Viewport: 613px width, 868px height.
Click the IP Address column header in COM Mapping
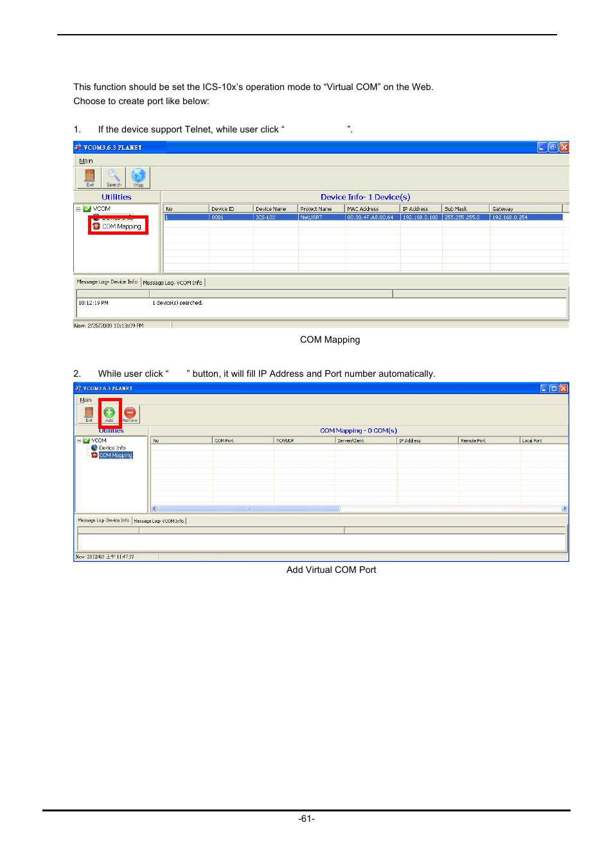(427, 440)
